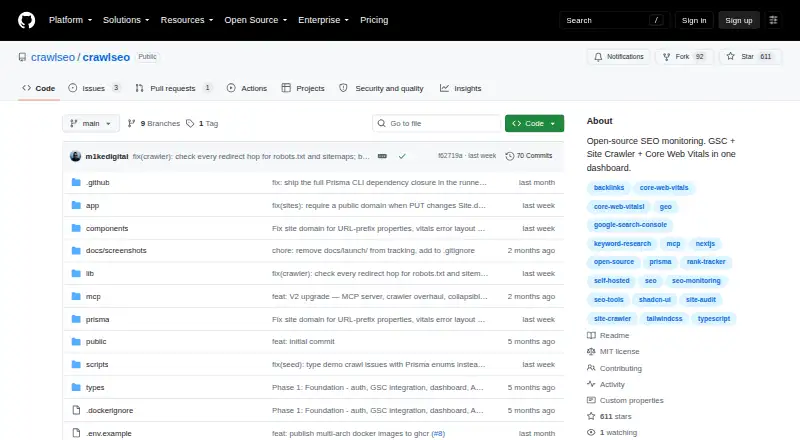The height and width of the screenshot is (440, 800).
Task: Expand the Enterprise menu
Action: [323, 20]
